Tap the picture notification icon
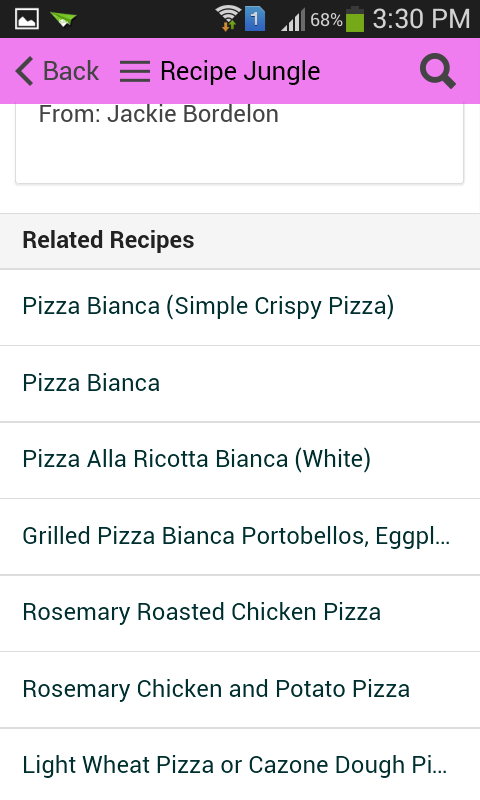This screenshot has height=800, width=480. pos(27,19)
